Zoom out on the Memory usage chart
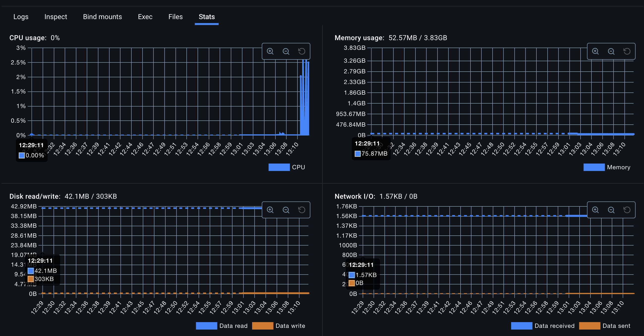This screenshot has height=336, width=644. tap(612, 51)
